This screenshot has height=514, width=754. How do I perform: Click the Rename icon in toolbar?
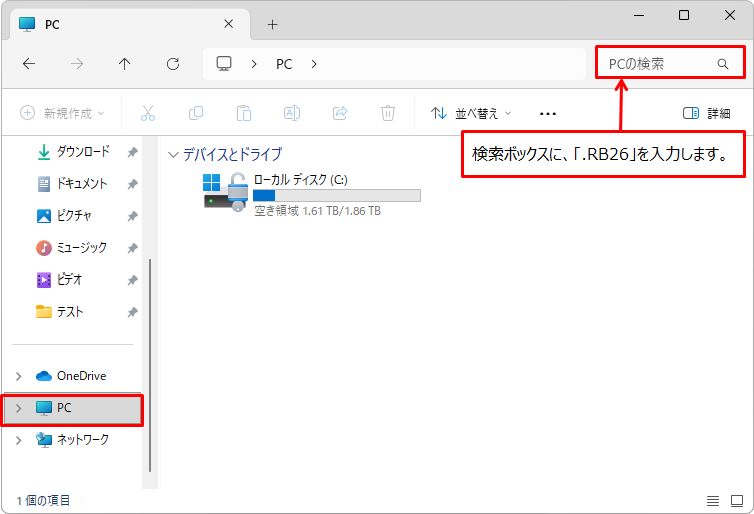(x=292, y=113)
